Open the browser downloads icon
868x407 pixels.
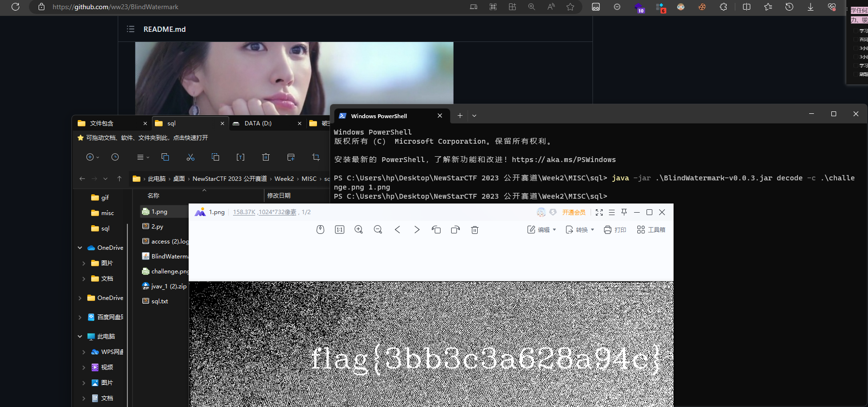tap(811, 7)
